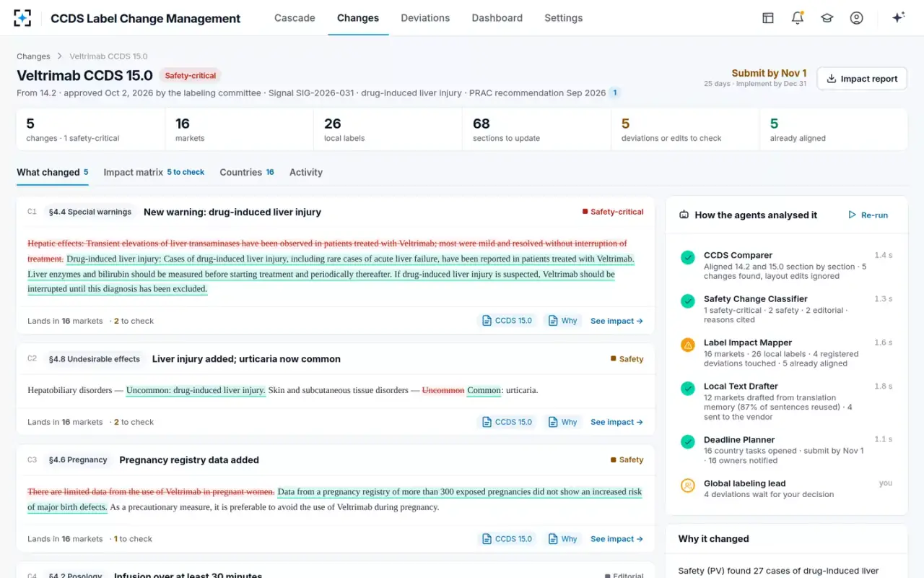
Task: Switch to the Dashboard tab
Action: coord(497,18)
